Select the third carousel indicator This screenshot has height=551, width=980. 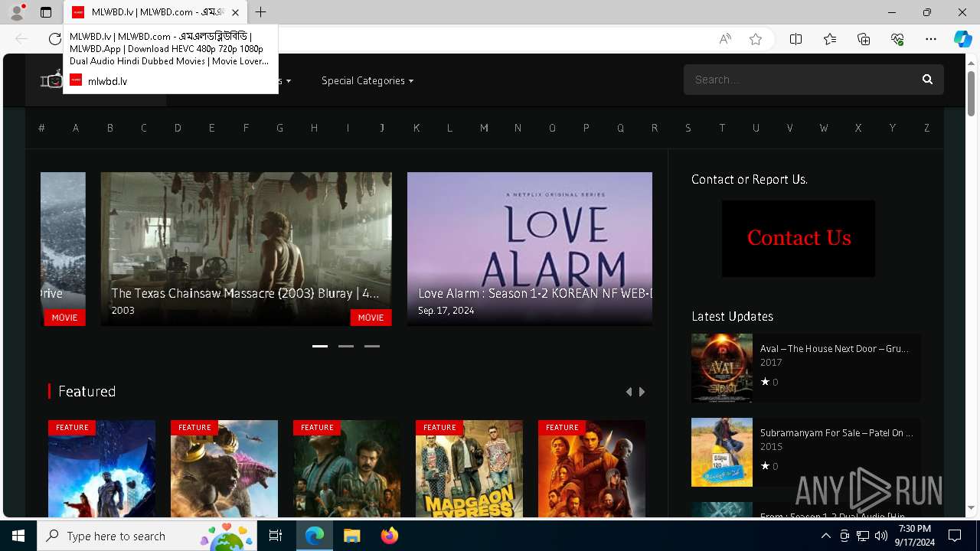372,346
